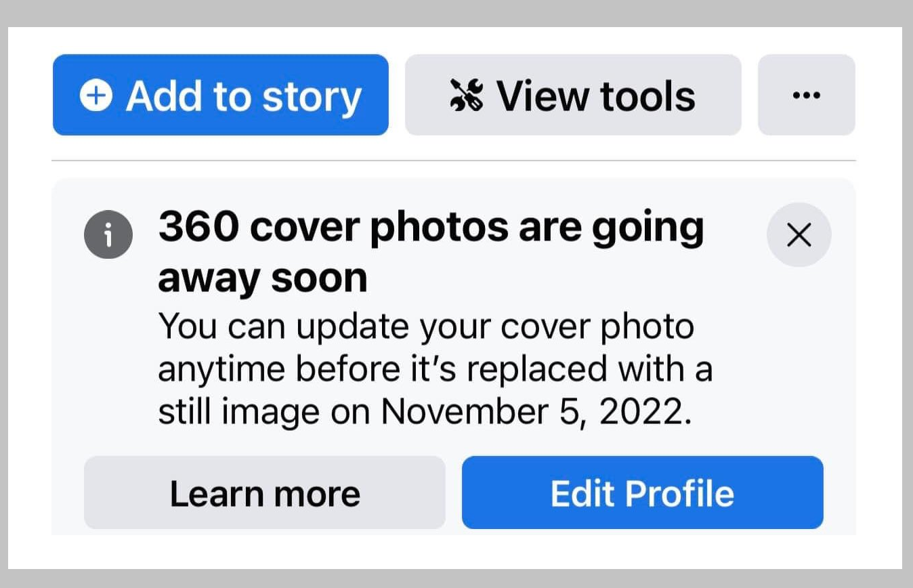Click the X icon in the notice card
The image size is (913, 588).
point(799,234)
